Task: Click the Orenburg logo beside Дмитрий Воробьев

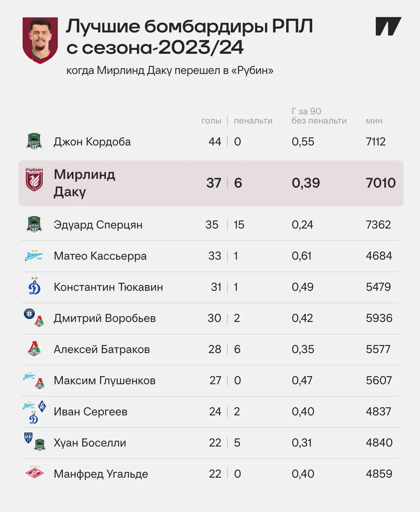Action: 29,314
